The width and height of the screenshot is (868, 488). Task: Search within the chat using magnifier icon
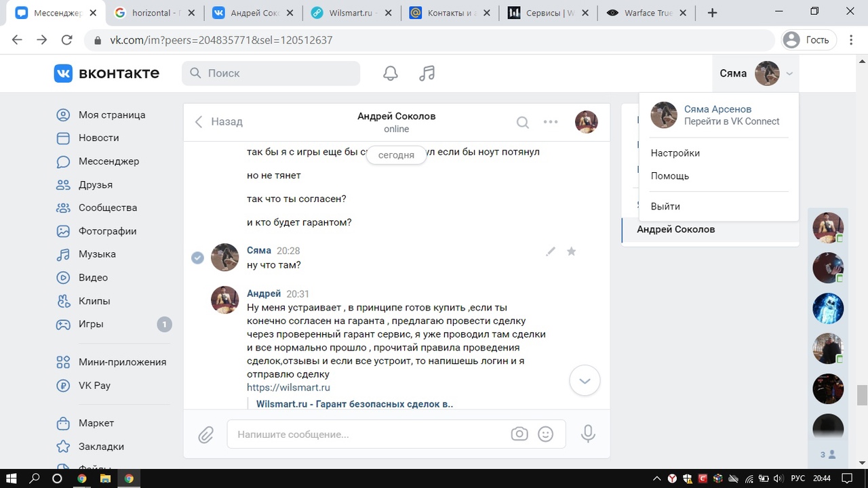[523, 122]
